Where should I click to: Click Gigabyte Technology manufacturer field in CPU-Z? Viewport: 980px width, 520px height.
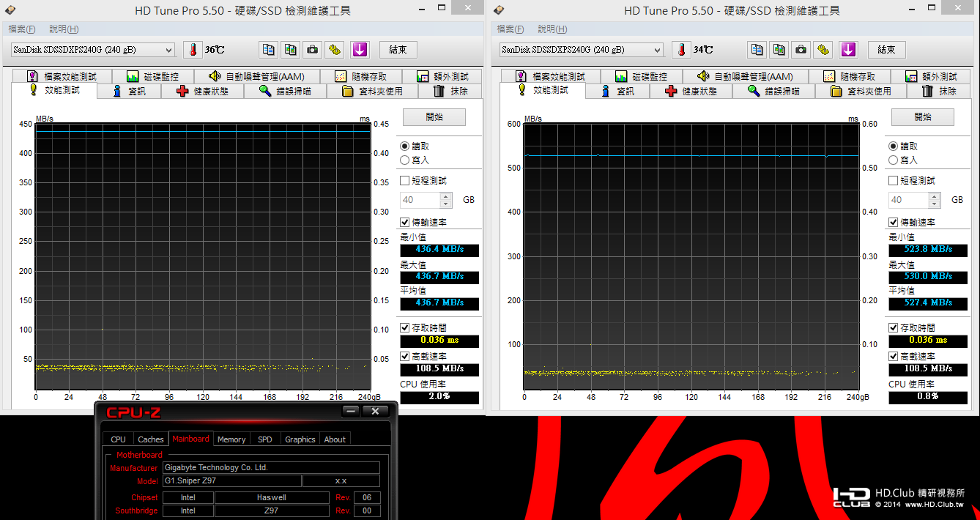coord(271,467)
